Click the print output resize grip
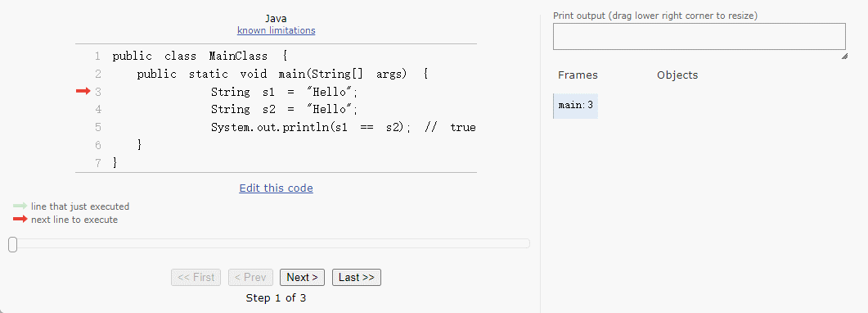This screenshot has height=313, width=868. (x=843, y=57)
